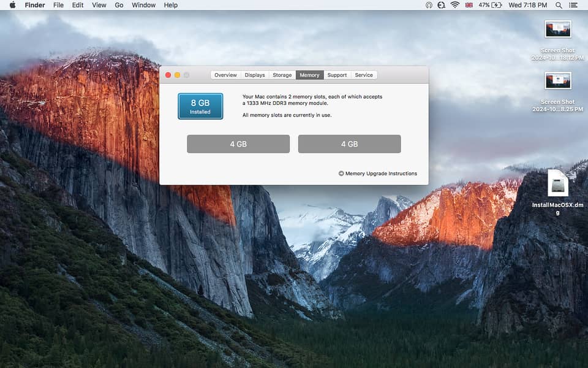Open the Wi-Fi status menu
The width and height of the screenshot is (588, 368).
(455, 5)
